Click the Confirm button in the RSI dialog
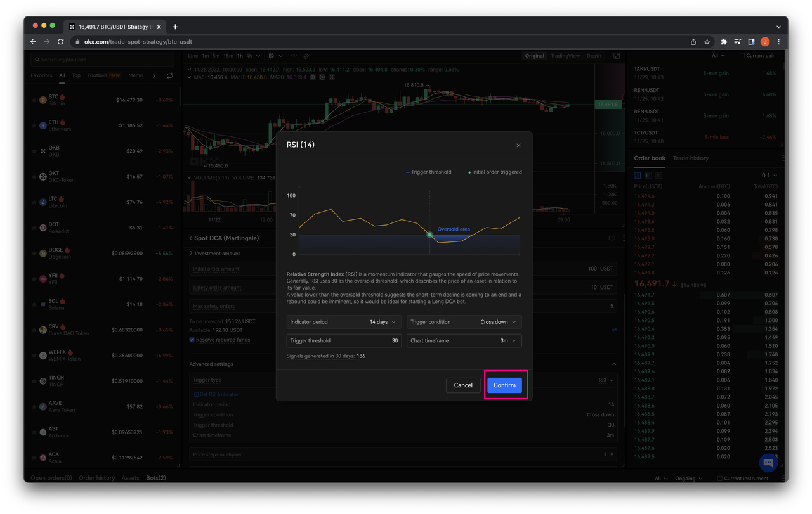The height and width of the screenshot is (514, 812). 504,385
